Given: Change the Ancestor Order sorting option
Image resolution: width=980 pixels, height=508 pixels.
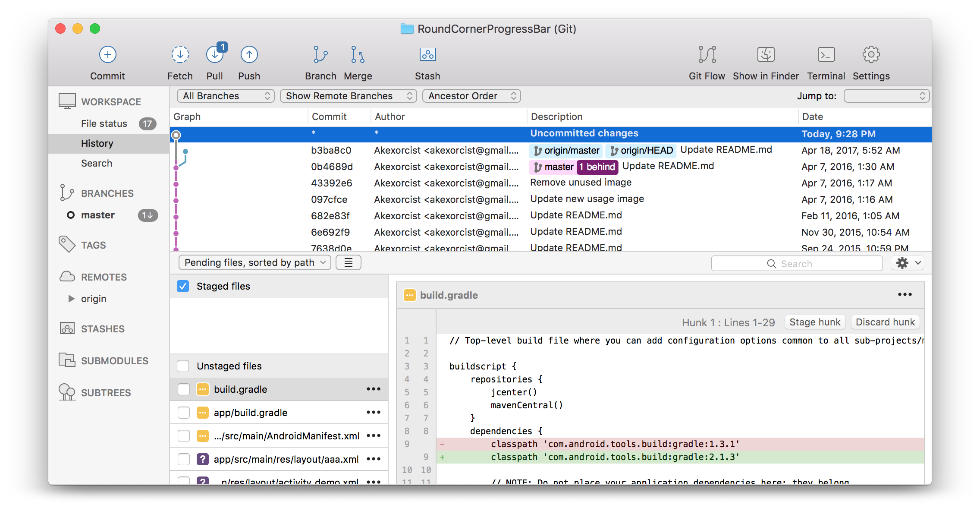Looking at the screenshot, I should [x=471, y=96].
